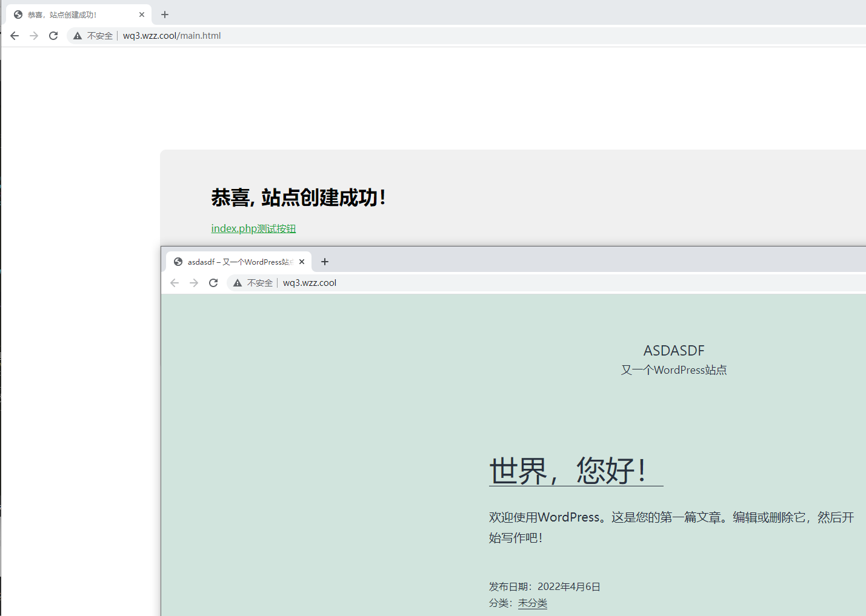
Task: Click the favicon of the asdasdf tab
Action: [x=178, y=262]
